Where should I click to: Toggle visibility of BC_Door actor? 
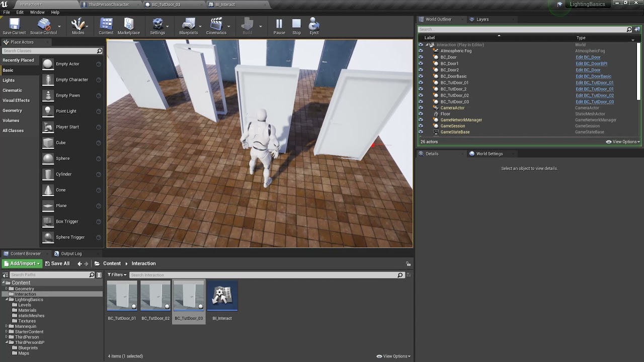[x=421, y=57]
